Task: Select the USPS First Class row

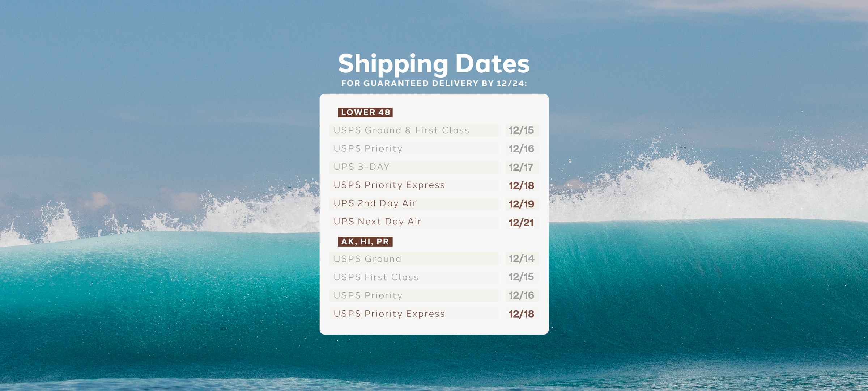Action: click(376, 277)
